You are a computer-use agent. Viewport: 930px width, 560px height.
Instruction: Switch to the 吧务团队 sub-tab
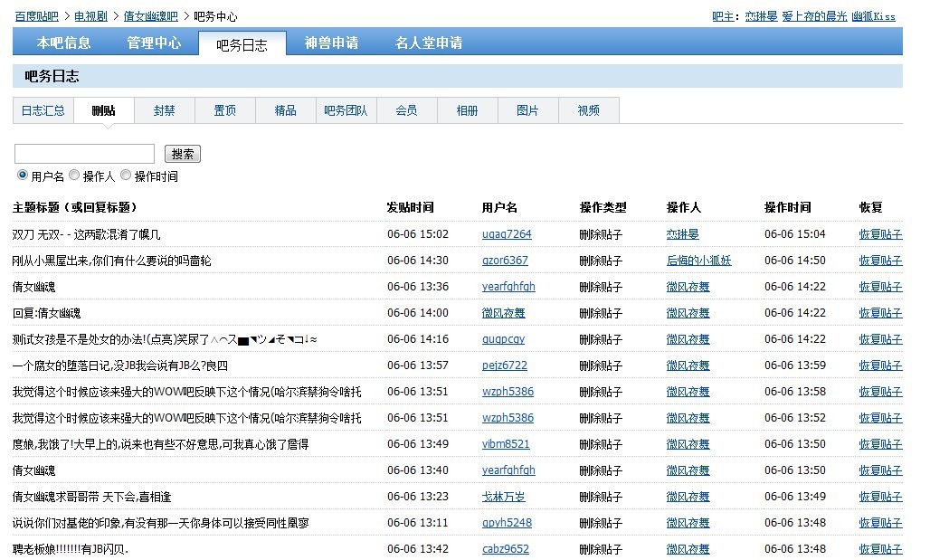(346, 110)
